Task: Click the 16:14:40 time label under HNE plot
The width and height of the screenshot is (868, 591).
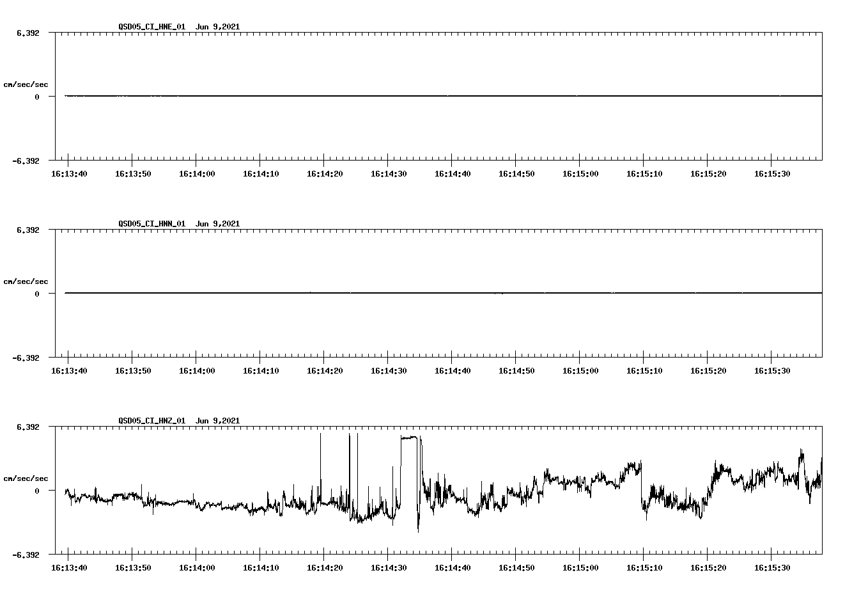Action: point(453,174)
